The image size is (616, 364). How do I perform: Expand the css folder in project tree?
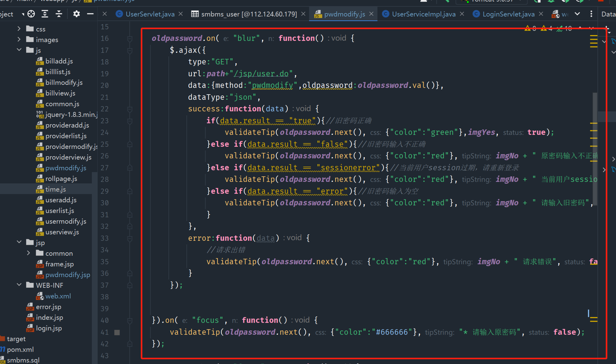19,29
